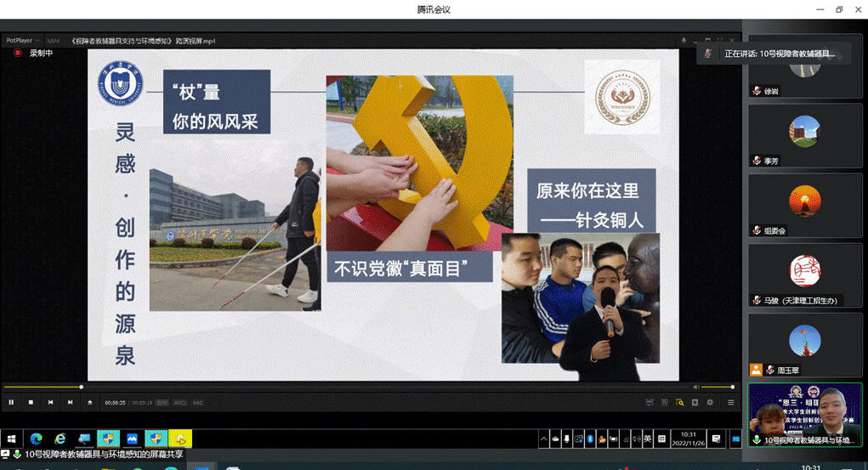The image size is (868, 470).
Task: Select participant 马骏 video tile
Action: (804, 275)
